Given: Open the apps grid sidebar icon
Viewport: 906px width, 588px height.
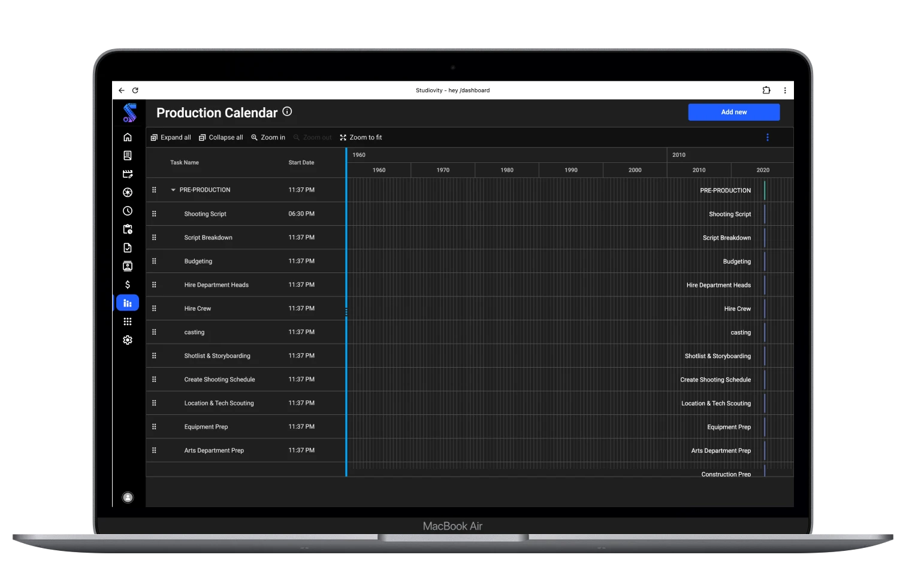Looking at the screenshot, I should tap(128, 322).
